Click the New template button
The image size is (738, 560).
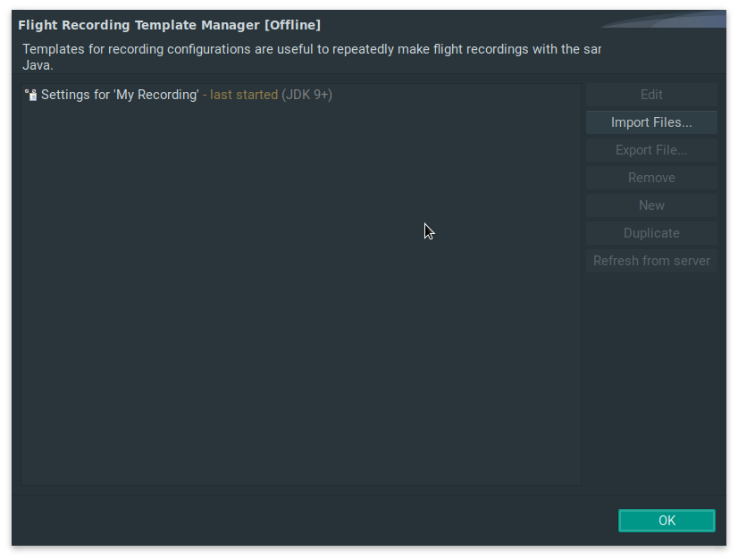click(651, 205)
